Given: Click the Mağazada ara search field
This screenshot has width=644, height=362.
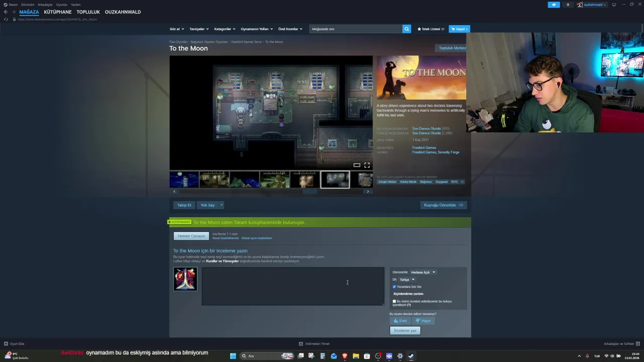Looking at the screenshot, I should (356, 29).
